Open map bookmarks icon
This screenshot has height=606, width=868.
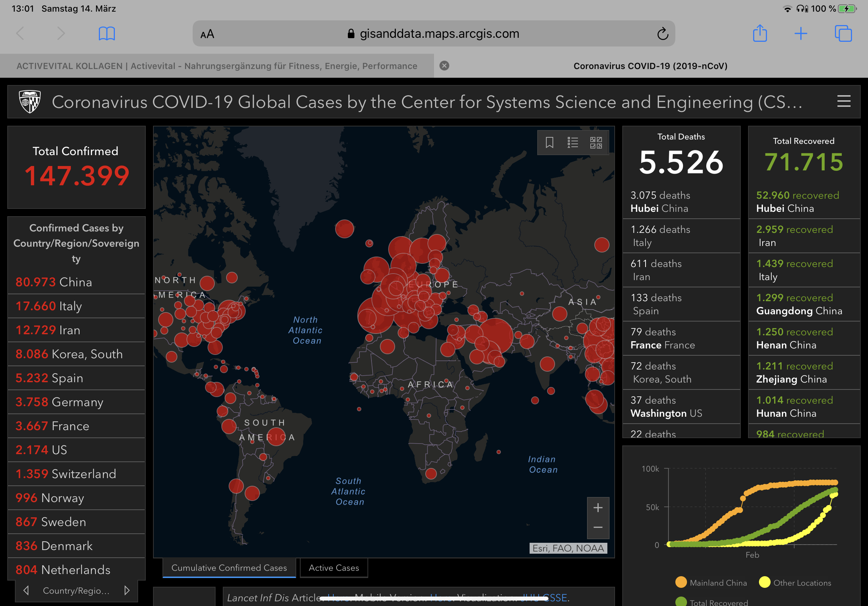coord(550,142)
